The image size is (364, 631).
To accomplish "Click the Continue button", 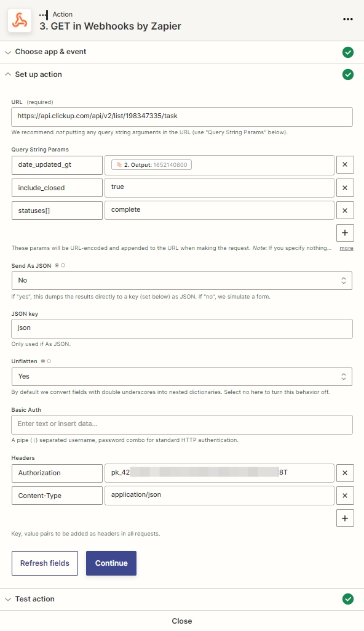I will (111, 563).
